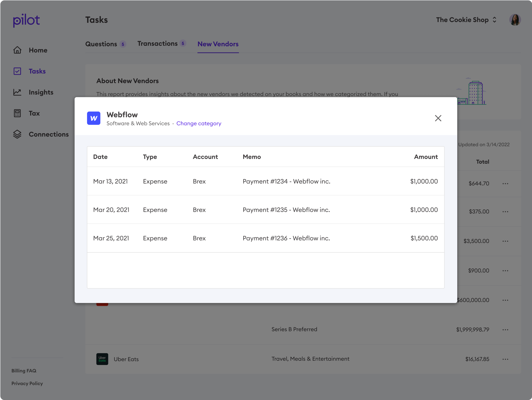Open more options for the $644.70 row
This screenshot has width=532, height=400.
pos(505,184)
